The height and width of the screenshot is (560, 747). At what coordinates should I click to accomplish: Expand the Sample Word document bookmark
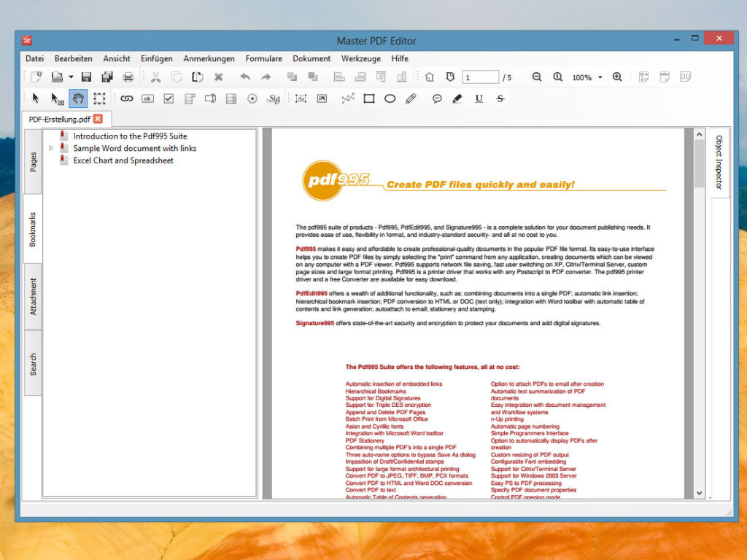50,148
